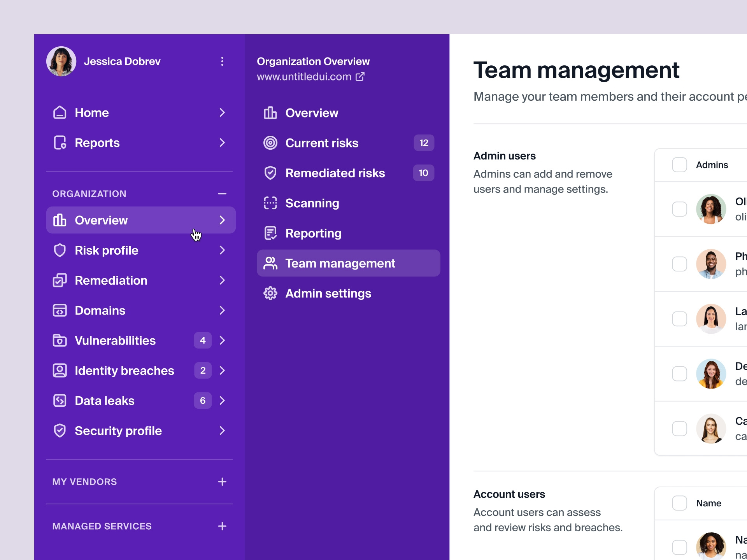The width and height of the screenshot is (747, 560).
Task: Select Reports in the sidebar
Action: click(97, 143)
